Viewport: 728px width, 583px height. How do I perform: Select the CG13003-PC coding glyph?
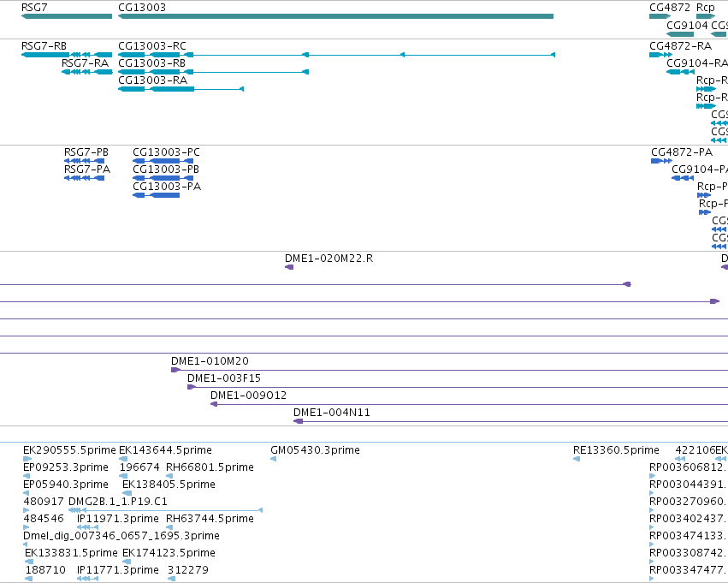click(x=163, y=161)
